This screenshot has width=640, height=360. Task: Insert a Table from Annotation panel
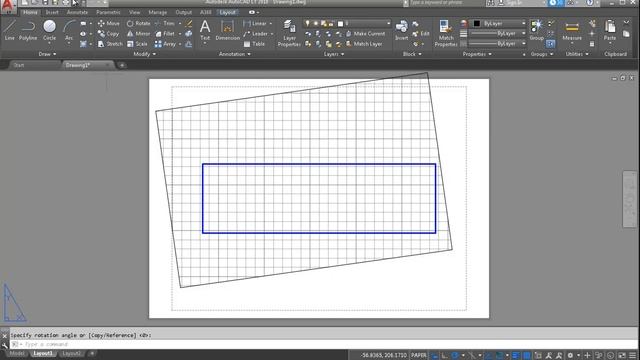[254, 44]
